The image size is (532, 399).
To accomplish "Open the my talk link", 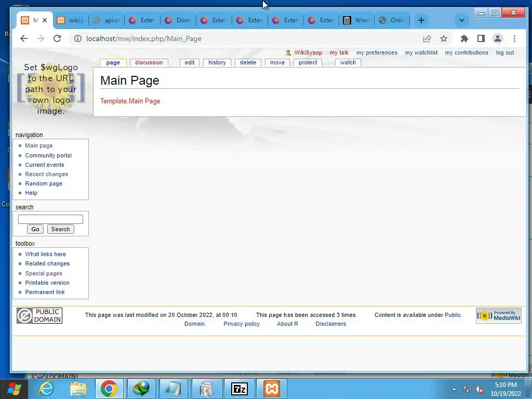I will point(339,52).
